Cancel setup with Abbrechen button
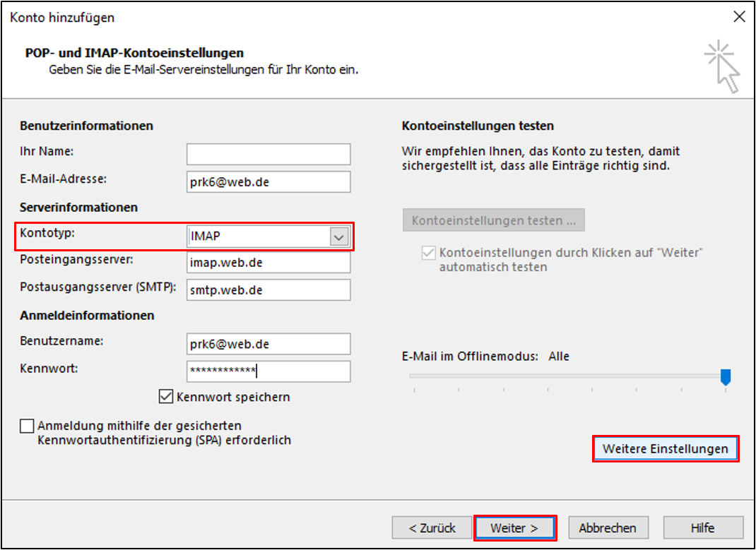Image resolution: width=756 pixels, height=550 pixels. pos(607,527)
